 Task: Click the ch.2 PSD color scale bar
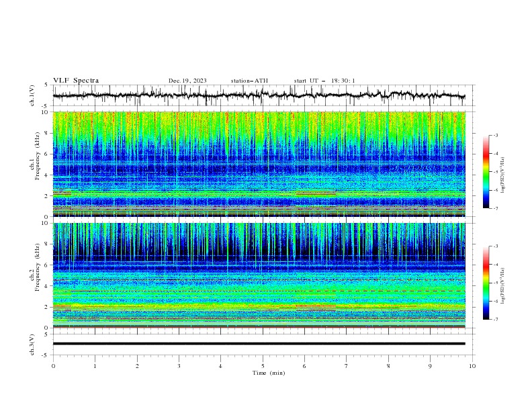(x=486, y=283)
